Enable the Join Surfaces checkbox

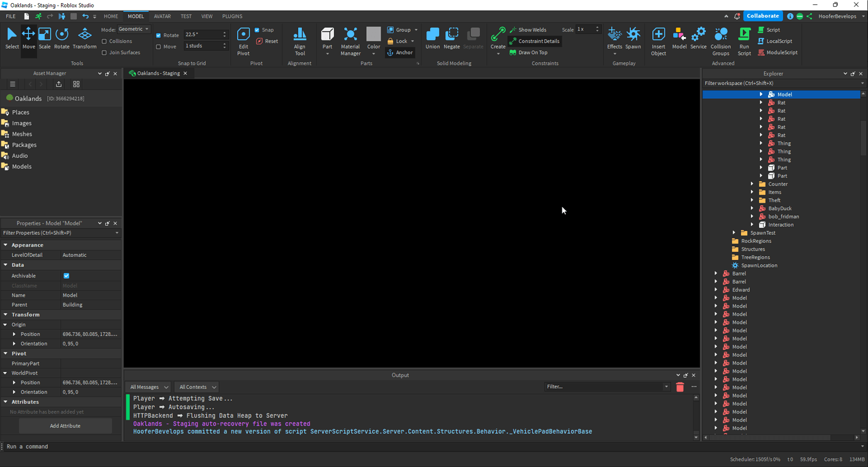(104, 53)
